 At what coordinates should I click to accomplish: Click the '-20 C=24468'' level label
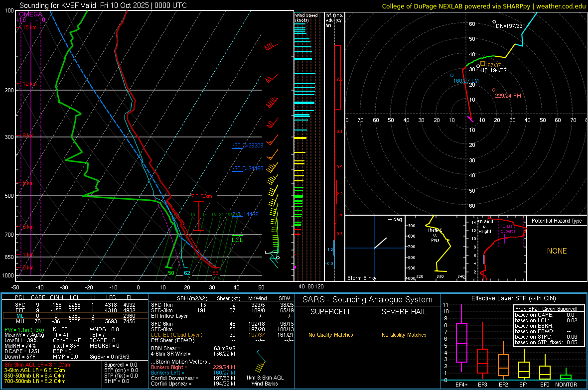(248, 168)
